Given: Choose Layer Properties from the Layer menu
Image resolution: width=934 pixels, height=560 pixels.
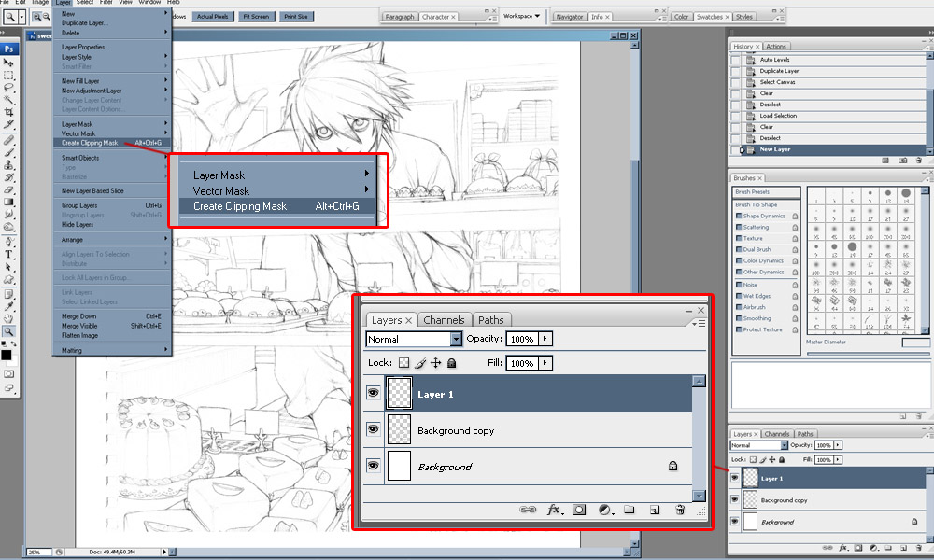Looking at the screenshot, I should point(113,47).
